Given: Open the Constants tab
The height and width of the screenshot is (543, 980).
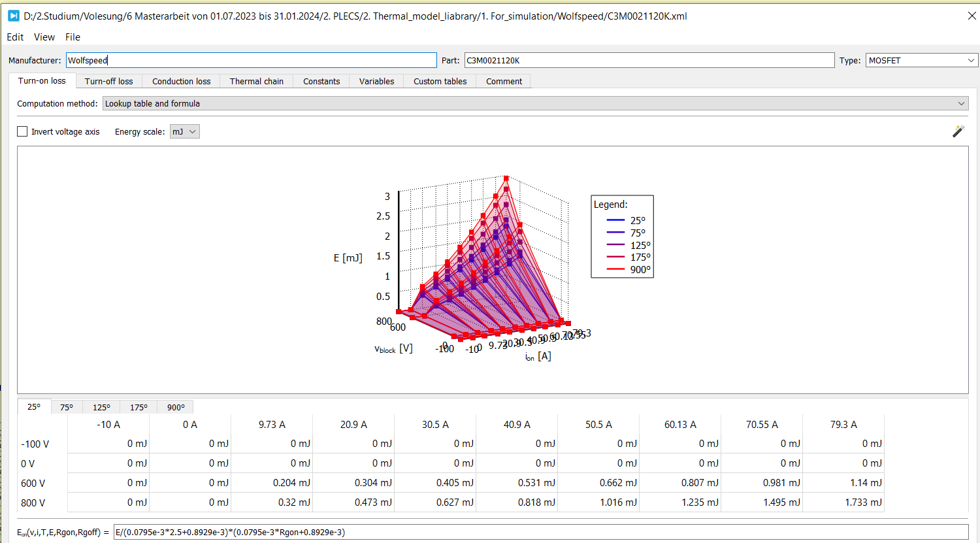Looking at the screenshot, I should pos(321,82).
